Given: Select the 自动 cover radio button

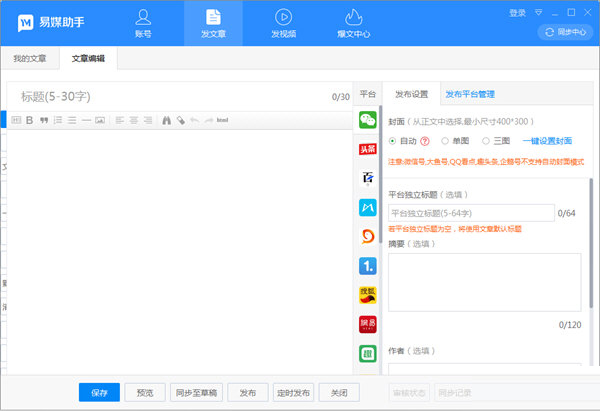Looking at the screenshot, I should coord(393,141).
